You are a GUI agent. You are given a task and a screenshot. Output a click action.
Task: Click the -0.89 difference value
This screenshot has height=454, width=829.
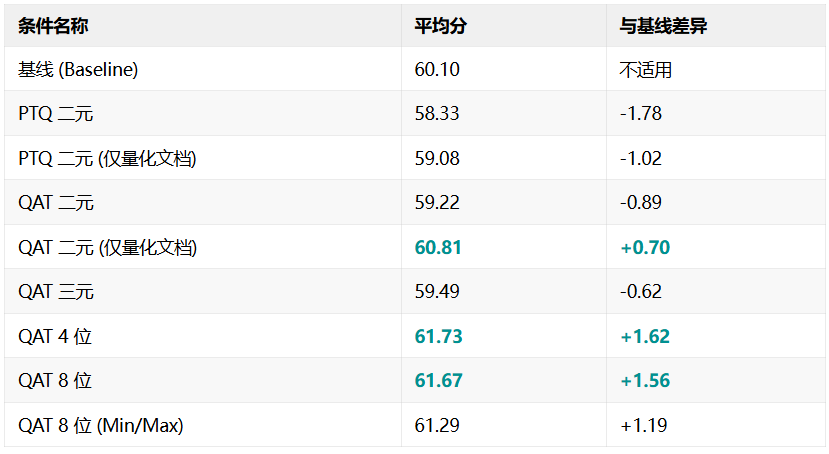pyautogui.click(x=641, y=202)
